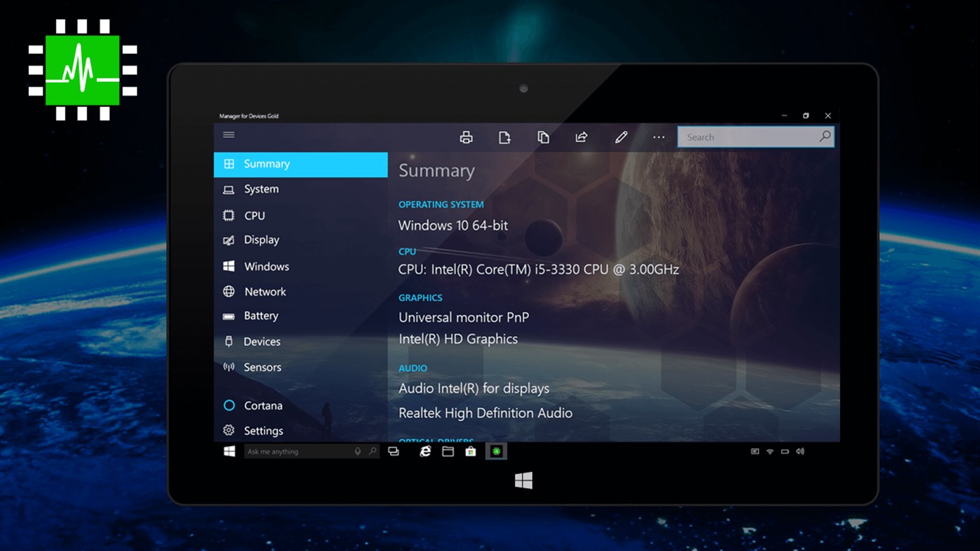
Task: Open the More options ellipsis menu
Action: coord(658,137)
